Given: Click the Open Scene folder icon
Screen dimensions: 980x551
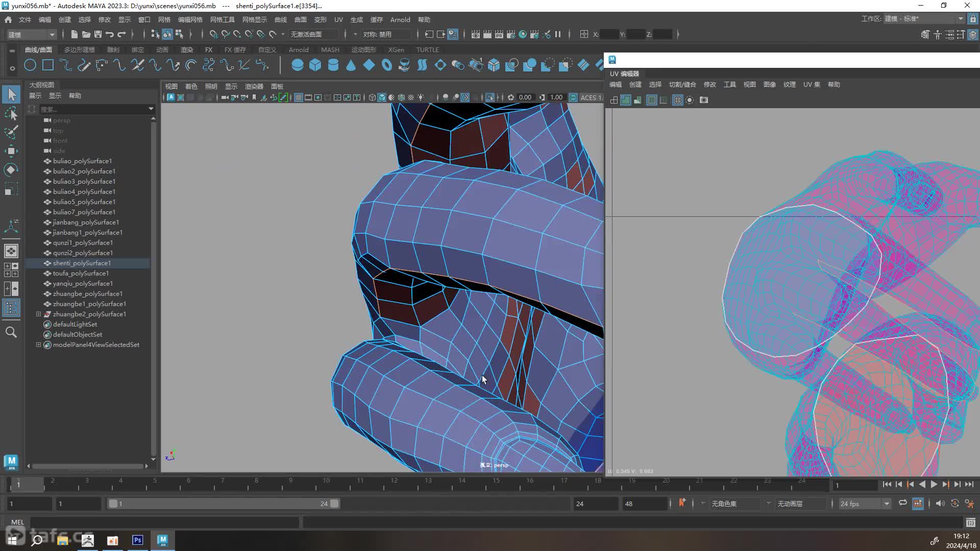Looking at the screenshot, I should (x=86, y=34).
